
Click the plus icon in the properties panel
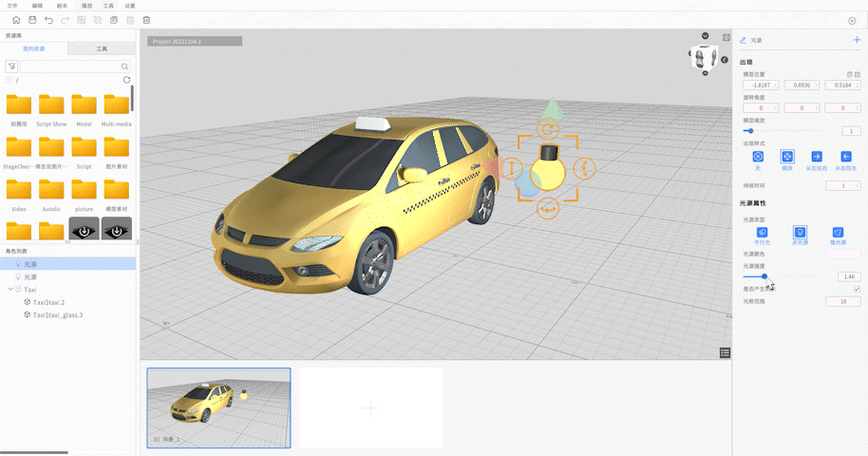pos(857,40)
